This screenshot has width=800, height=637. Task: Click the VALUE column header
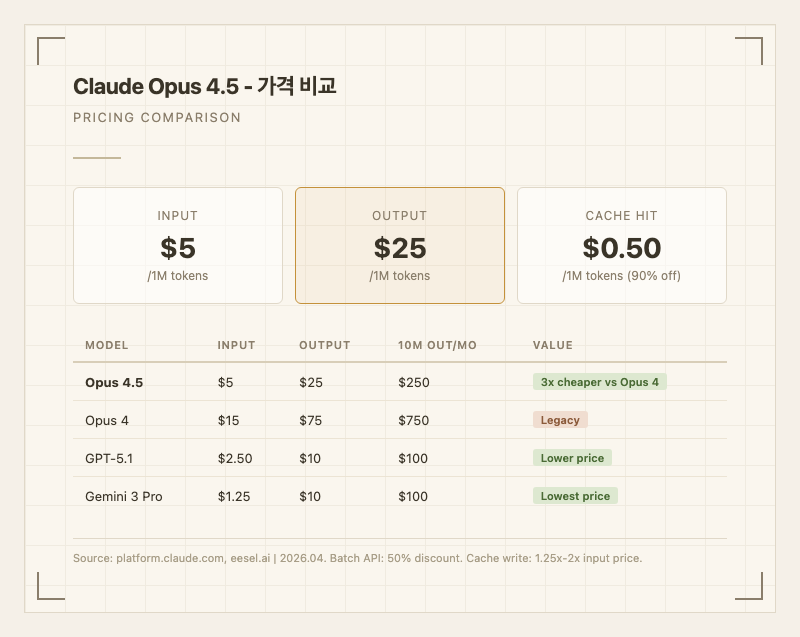(552, 345)
